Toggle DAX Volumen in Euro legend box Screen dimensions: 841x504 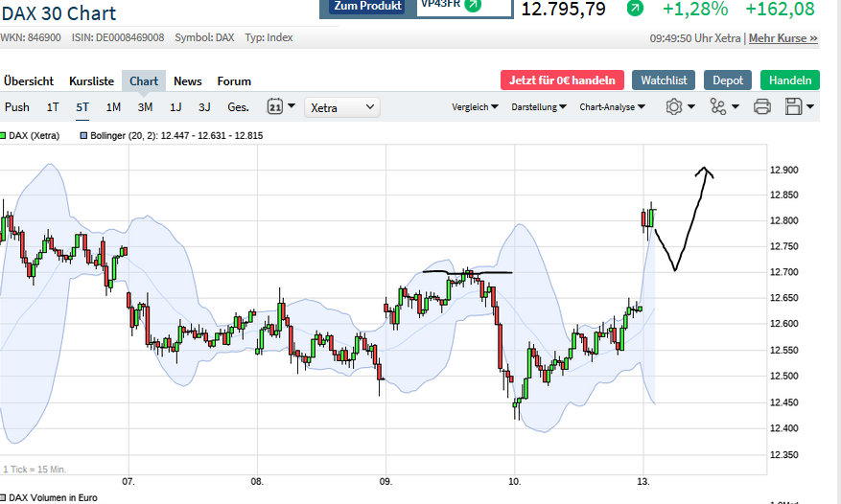coord(4,498)
